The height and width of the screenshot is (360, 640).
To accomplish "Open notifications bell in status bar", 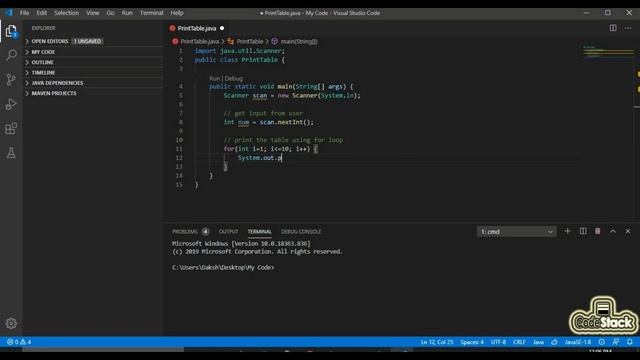I will pyautogui.click(x=630, y=342).
